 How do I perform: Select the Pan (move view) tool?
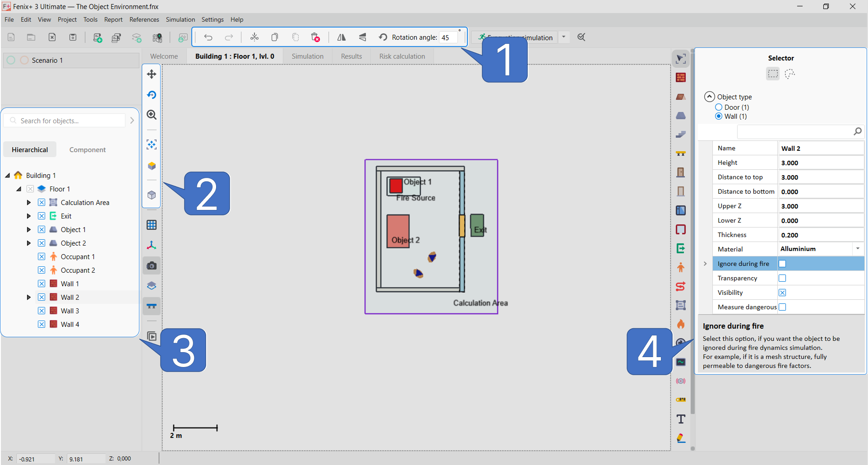click(x=152, y=74)
